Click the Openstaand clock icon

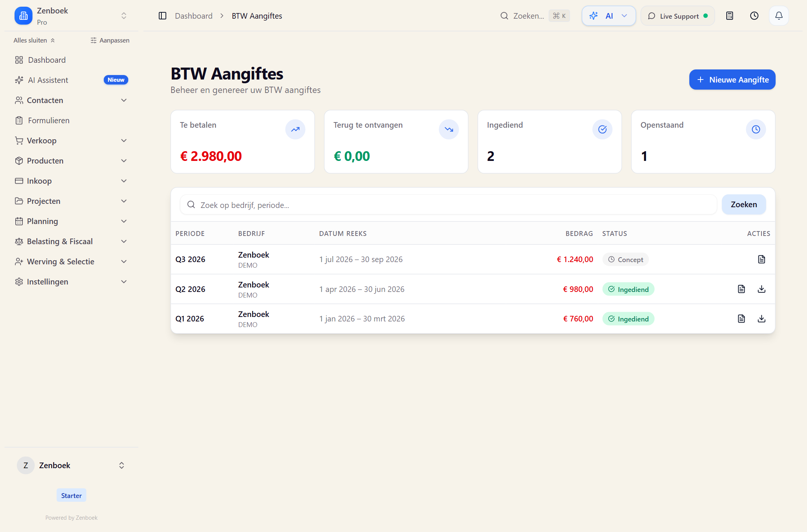(756, 129)
